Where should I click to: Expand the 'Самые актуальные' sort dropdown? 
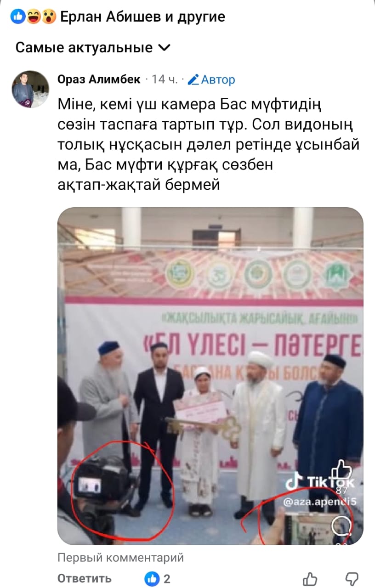93,47
